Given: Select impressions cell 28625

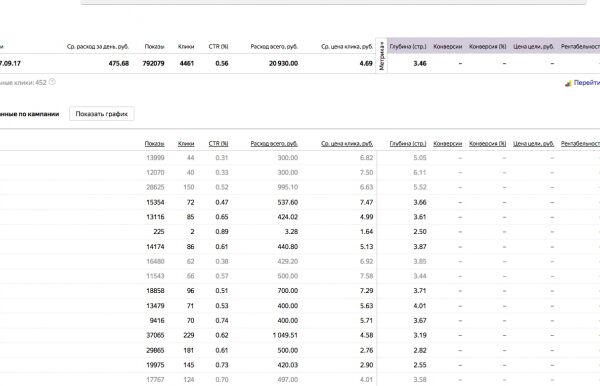Looking at the screenshot, I should 155,187.
